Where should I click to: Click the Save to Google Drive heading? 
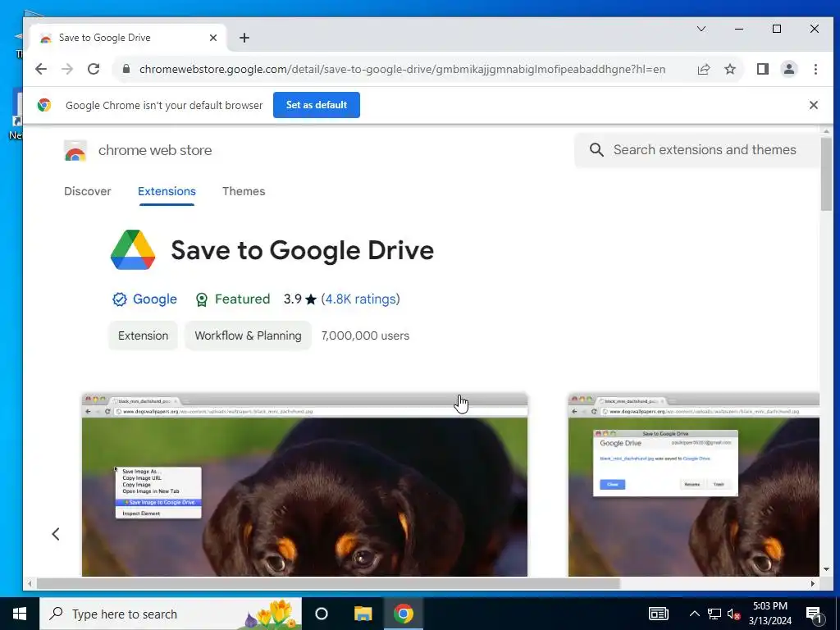[x=302, y=251]
